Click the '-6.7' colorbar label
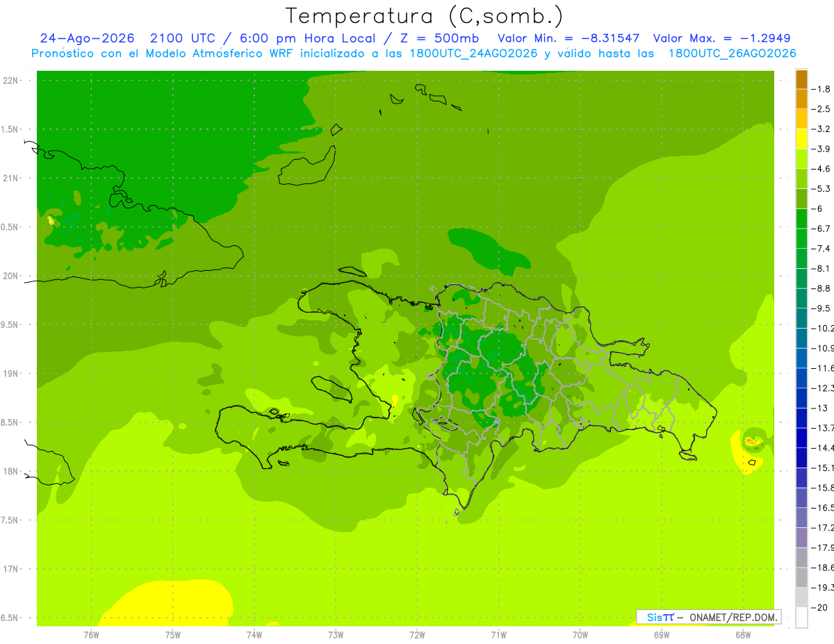 (x=821, y=229)
